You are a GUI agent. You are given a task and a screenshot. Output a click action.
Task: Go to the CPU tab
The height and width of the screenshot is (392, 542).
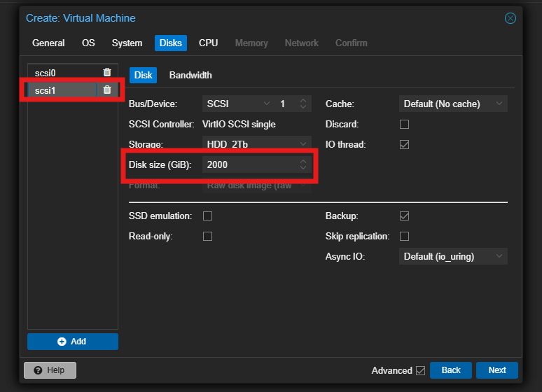coord(208,43)
